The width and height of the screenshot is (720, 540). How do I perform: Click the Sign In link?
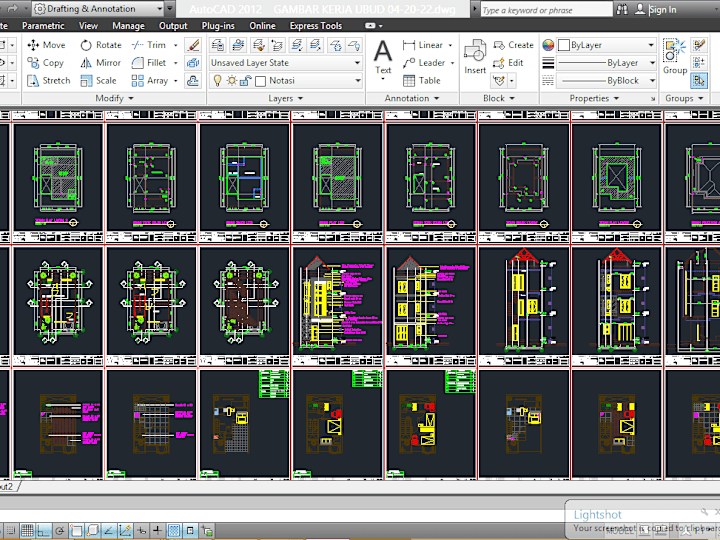click(x=662, y=9)
